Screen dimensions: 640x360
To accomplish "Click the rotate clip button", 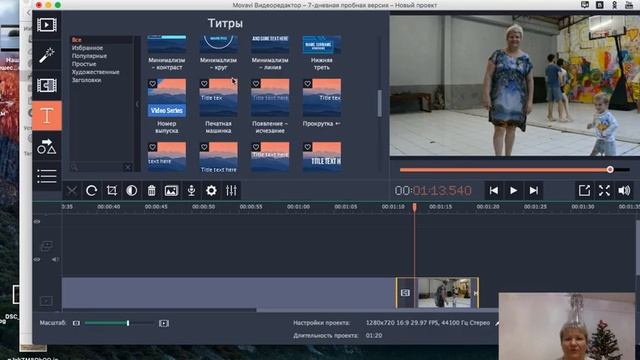I will coord(91,191).
